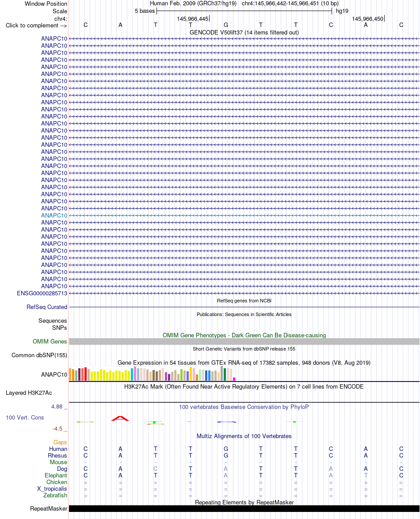The height and width of the screenshot is (519, 420).
Task: Open the H3K27Ac Mark ENCODE track title
Action: click(x=244, y=387)
